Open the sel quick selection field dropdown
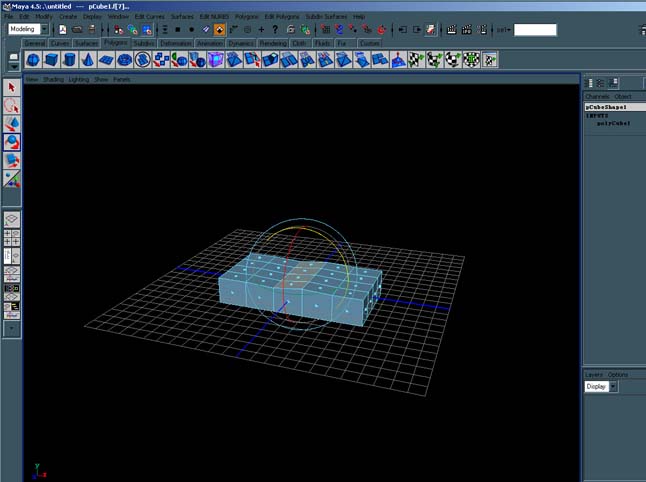The width and height of the screenshot is (646, 482). 503,30
